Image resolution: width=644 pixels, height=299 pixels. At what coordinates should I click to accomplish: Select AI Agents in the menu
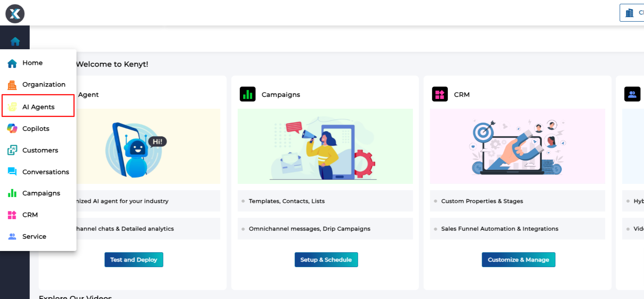tap(38, 106)
